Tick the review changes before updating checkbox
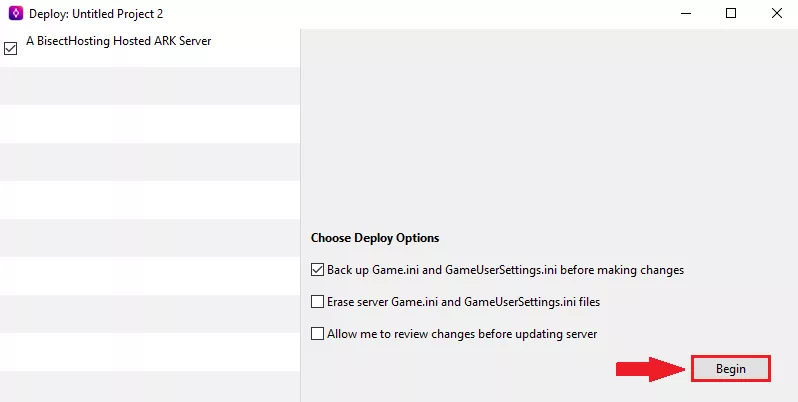The image size is (798, 402). click(x=318, y=334)
